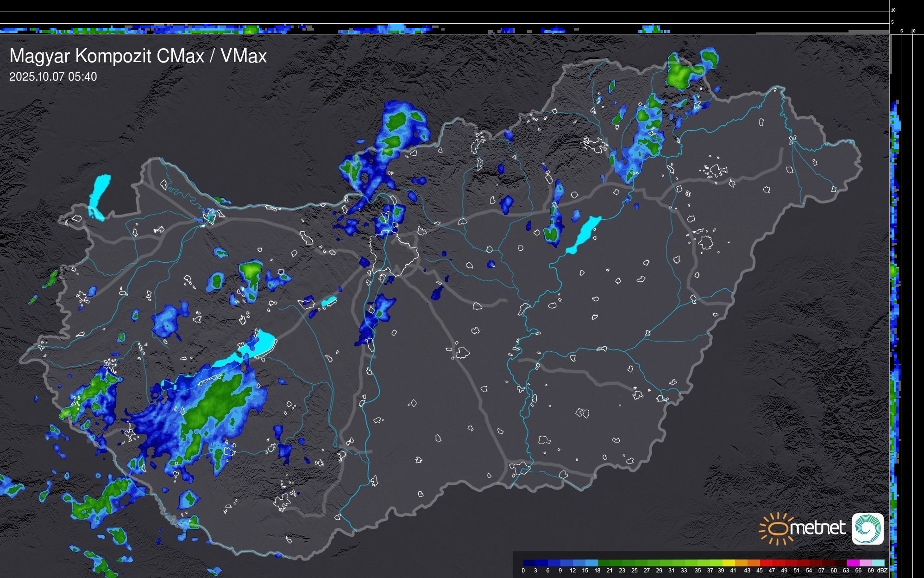Click the darkest navy 0 dBZ swatch
The height and width of the screenshot is (578, 924).
(x=529, y=563)
